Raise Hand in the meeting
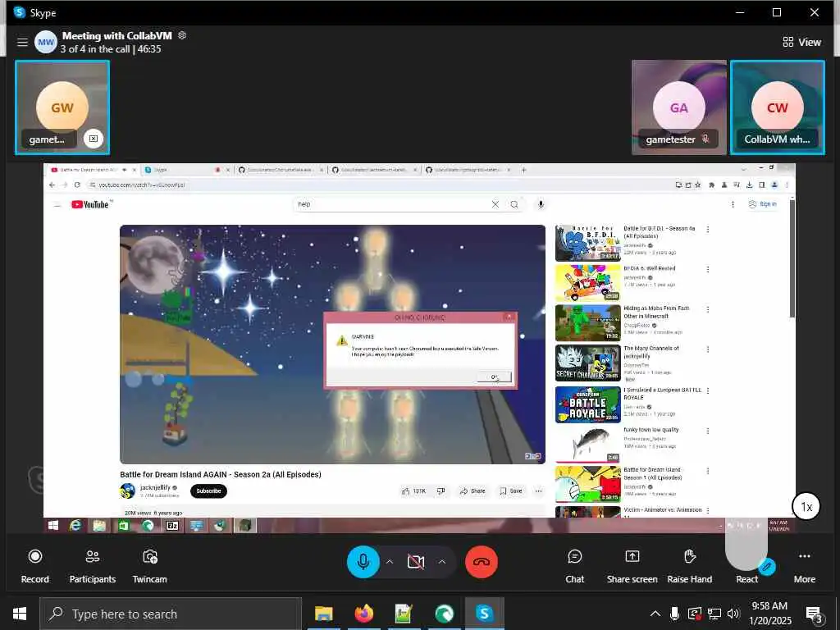The height and width of the screenshot is (630, 840). (689, 566)
